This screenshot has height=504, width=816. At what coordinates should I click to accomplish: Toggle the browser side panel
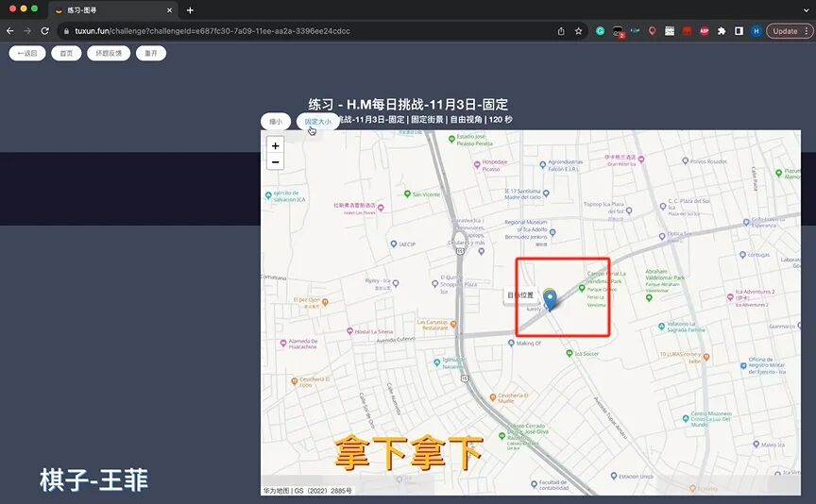tap(739, 31)
